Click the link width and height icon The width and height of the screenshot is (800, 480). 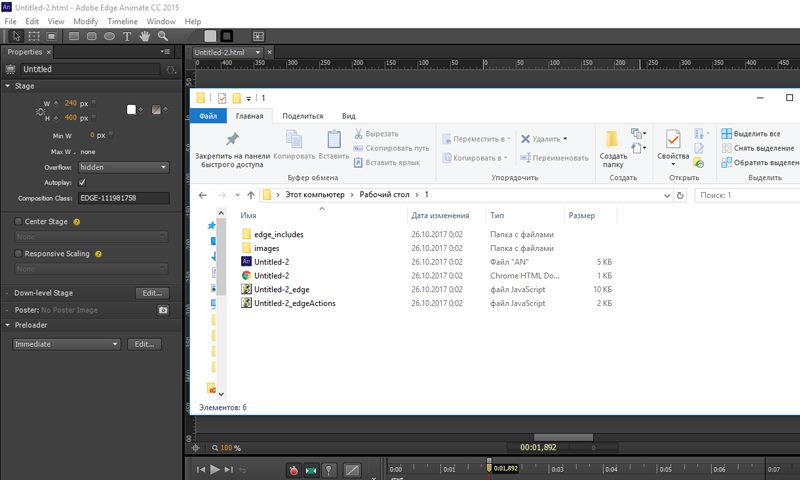[x=40, y=111]
